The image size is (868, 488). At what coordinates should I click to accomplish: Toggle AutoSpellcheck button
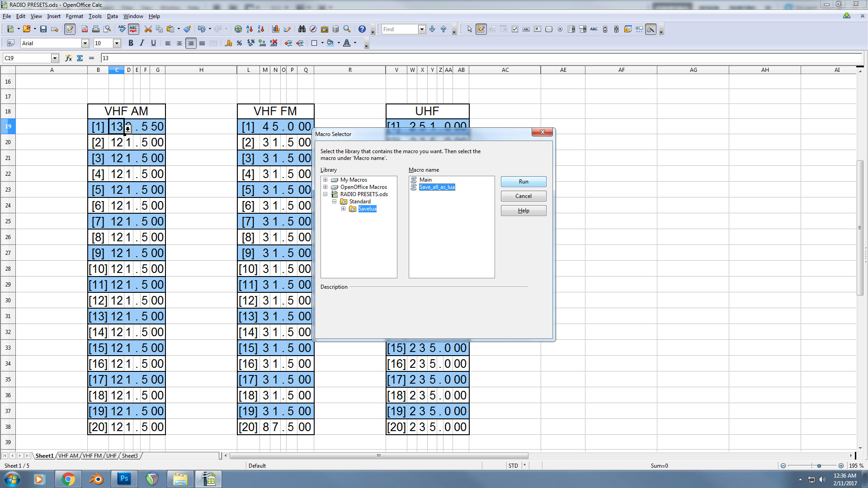[x=133, y=29]
